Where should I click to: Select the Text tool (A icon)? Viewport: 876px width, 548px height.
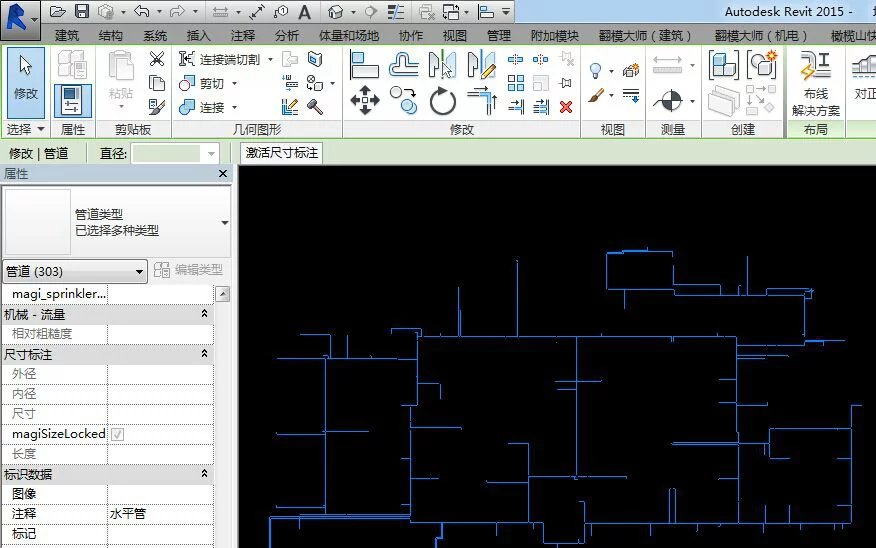304,12
